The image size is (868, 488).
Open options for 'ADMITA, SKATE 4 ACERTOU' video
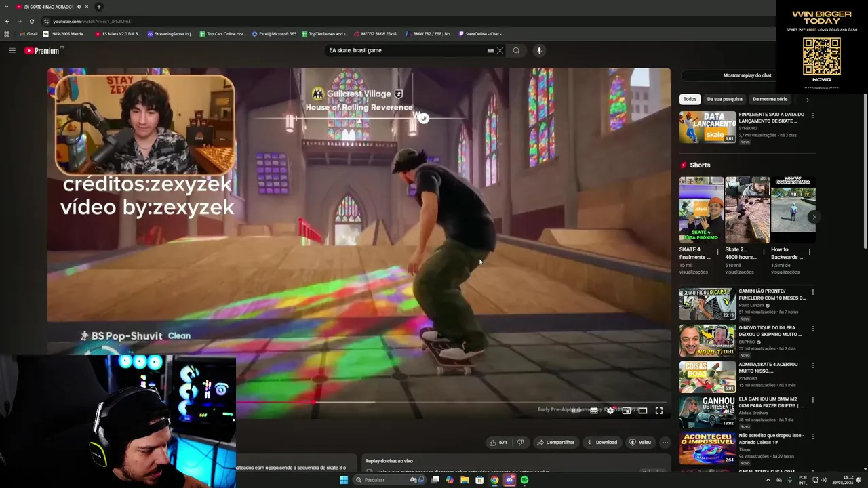[x=812, y=365]
